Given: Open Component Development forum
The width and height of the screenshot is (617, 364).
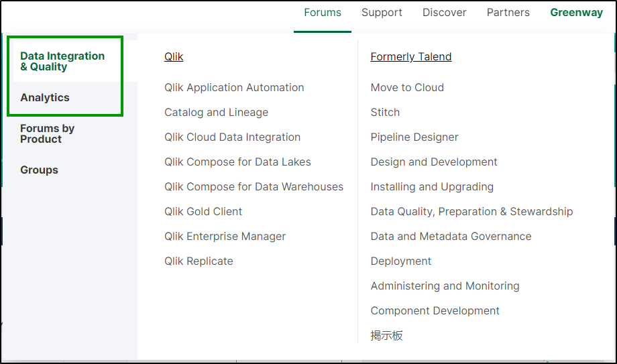Looking at the screenshot, I should click(x=435, y=310).
